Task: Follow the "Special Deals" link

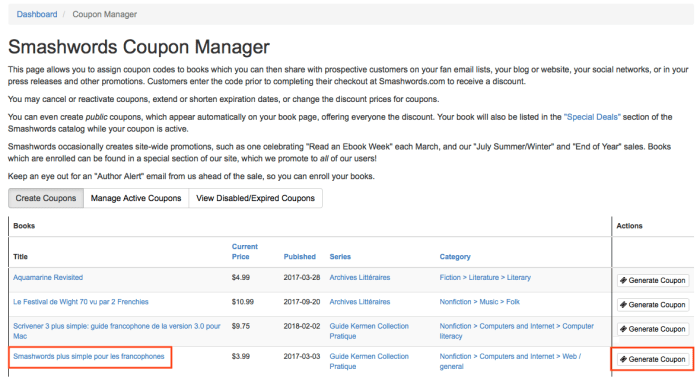Action: click(x=592, y=117)
